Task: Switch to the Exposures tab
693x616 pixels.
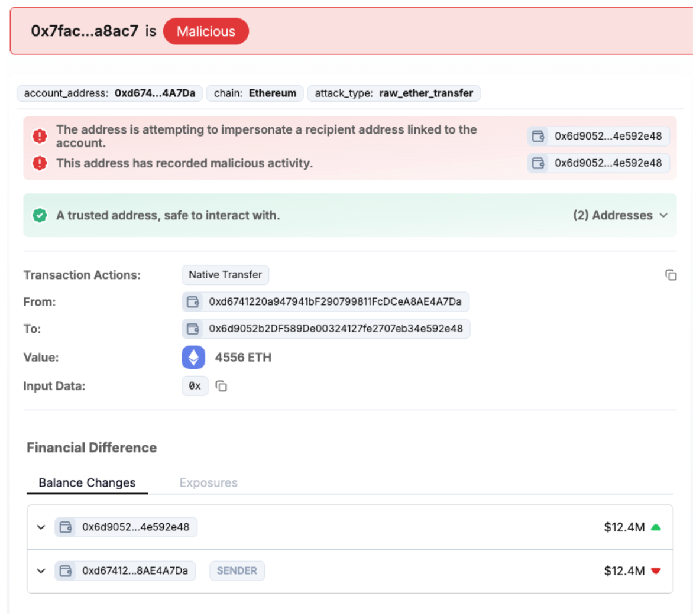Action: [208, 483]
